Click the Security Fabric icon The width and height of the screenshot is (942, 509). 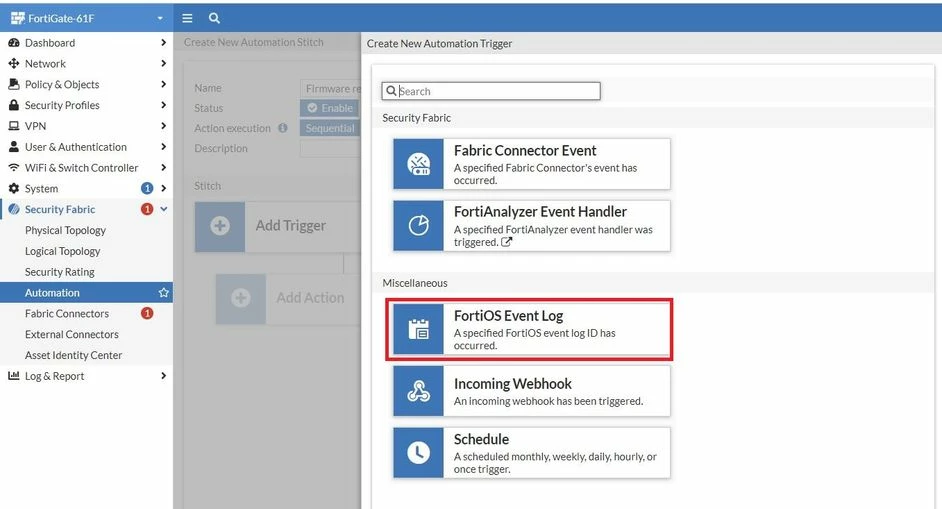13,209
